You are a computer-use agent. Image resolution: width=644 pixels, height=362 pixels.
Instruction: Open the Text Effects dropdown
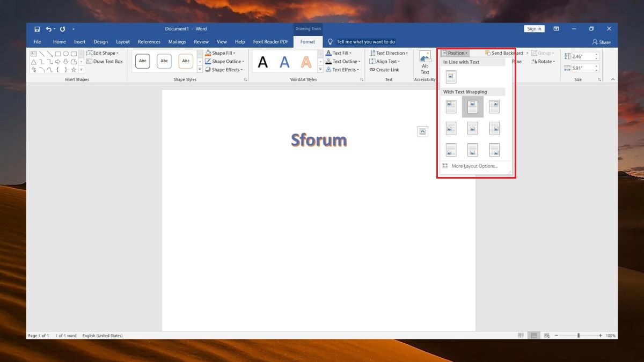(x=342, y=70)
